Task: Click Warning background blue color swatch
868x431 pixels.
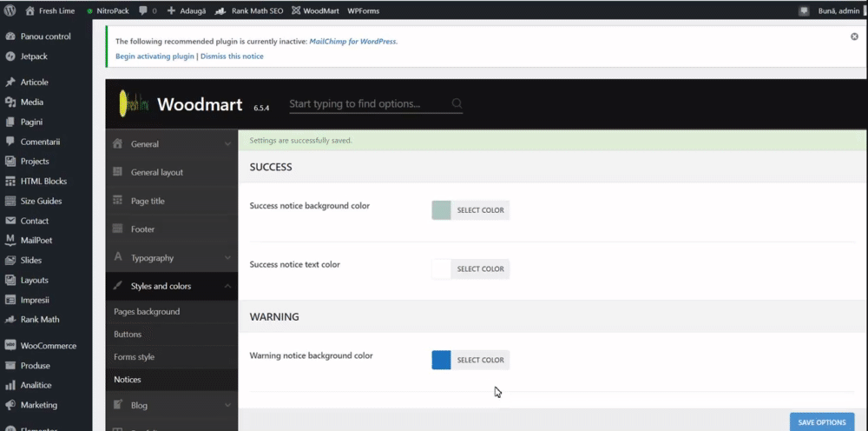Action: tap(441, 360)
